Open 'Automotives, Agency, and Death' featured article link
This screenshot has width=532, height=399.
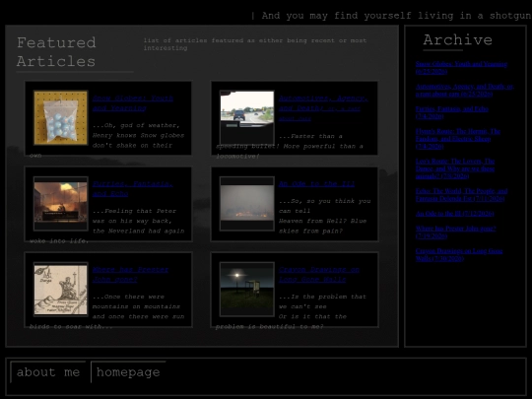click(323, 108)
